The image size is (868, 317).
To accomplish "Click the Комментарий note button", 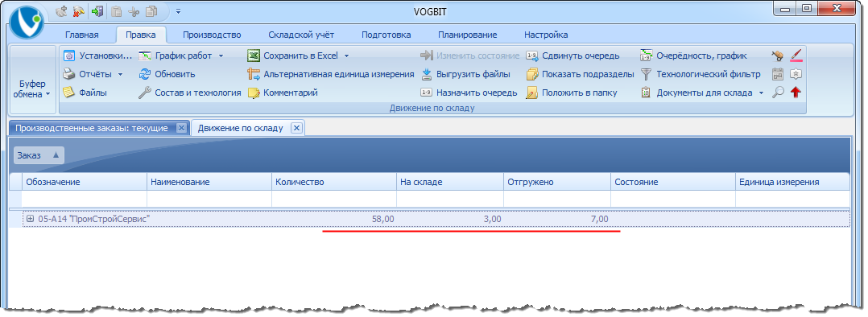I will tap(283, 93).
